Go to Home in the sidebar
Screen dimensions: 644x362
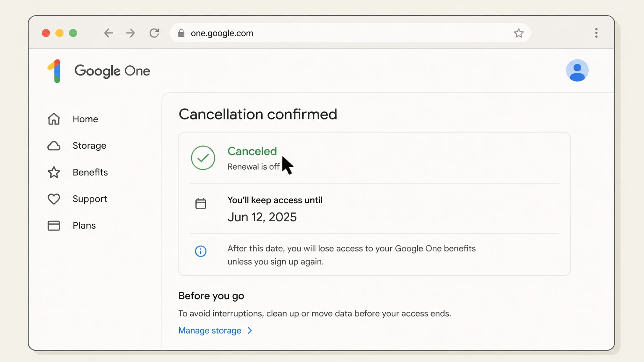coord(85,119)
